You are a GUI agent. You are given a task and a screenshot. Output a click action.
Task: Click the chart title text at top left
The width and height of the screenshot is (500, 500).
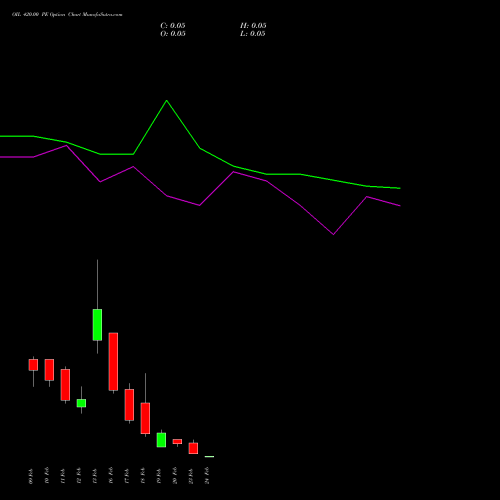(67, 15)
